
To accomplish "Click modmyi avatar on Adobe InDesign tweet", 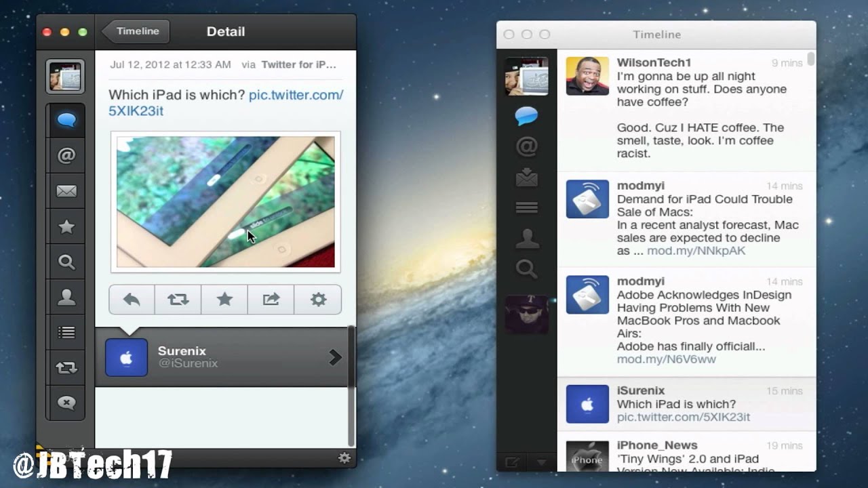I will tap(587, 294).
